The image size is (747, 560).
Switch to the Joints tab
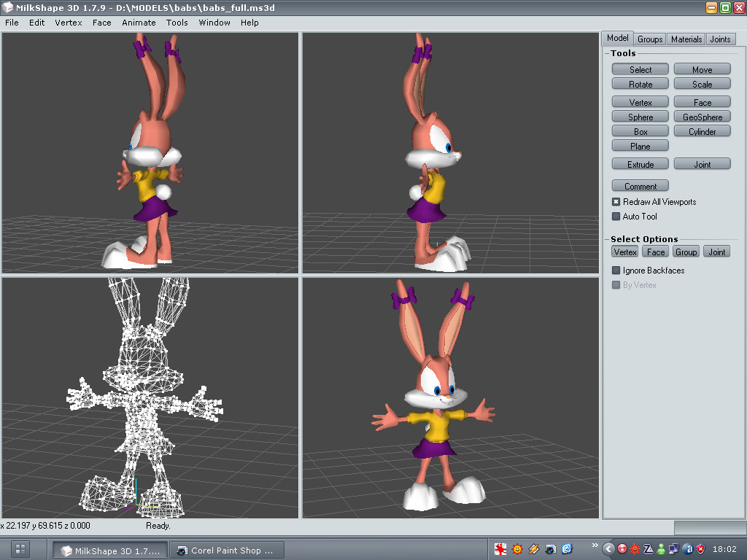click(x=720, y=39)
